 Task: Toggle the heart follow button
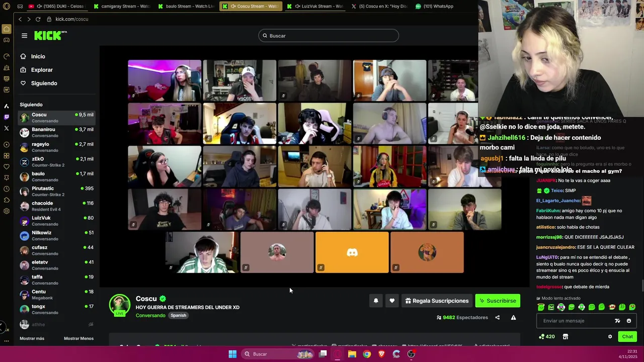click(x=392, y=301)
